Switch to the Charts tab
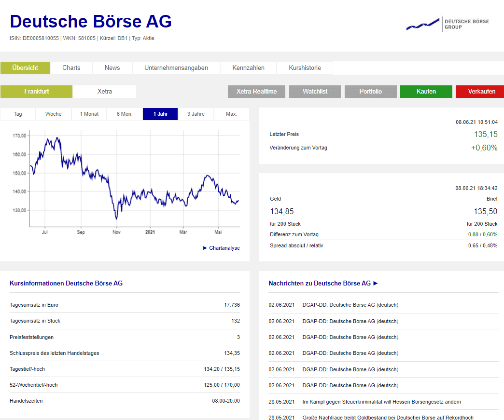504x420 pixels. [71, 68]
